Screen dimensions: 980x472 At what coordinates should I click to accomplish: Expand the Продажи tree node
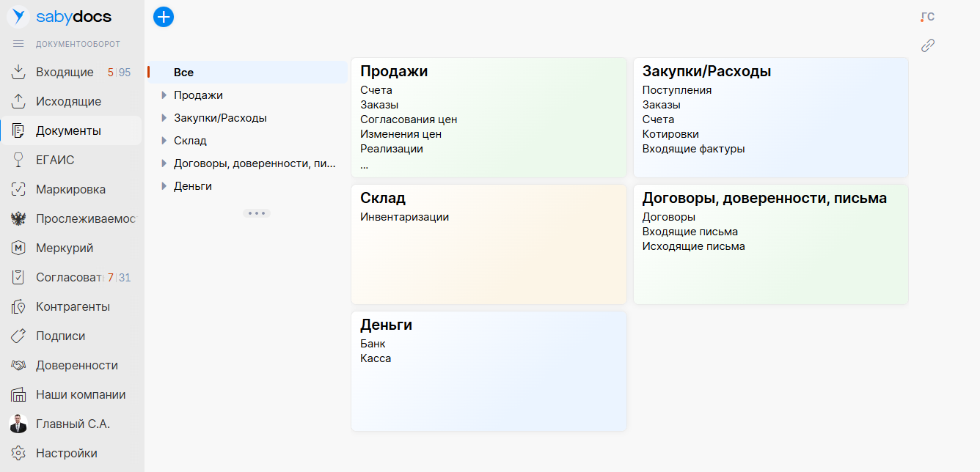point(164,95)
